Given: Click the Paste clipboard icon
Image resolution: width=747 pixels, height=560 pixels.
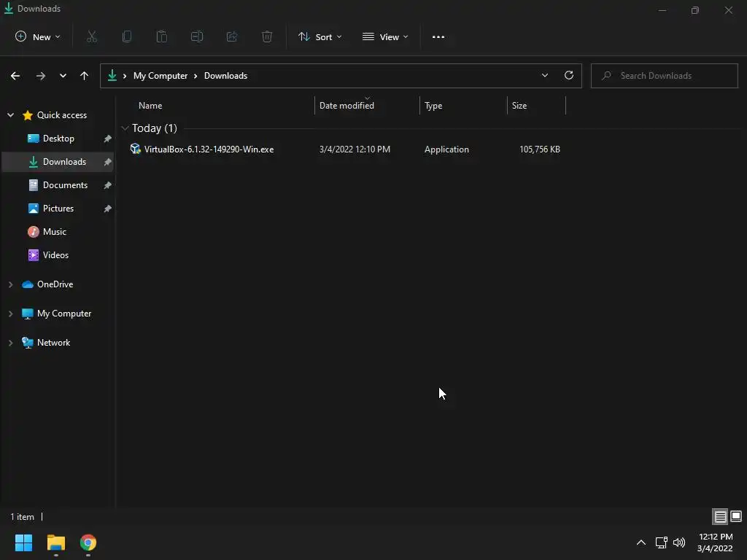Looking at the screenshot, I should tap(162, 36).
